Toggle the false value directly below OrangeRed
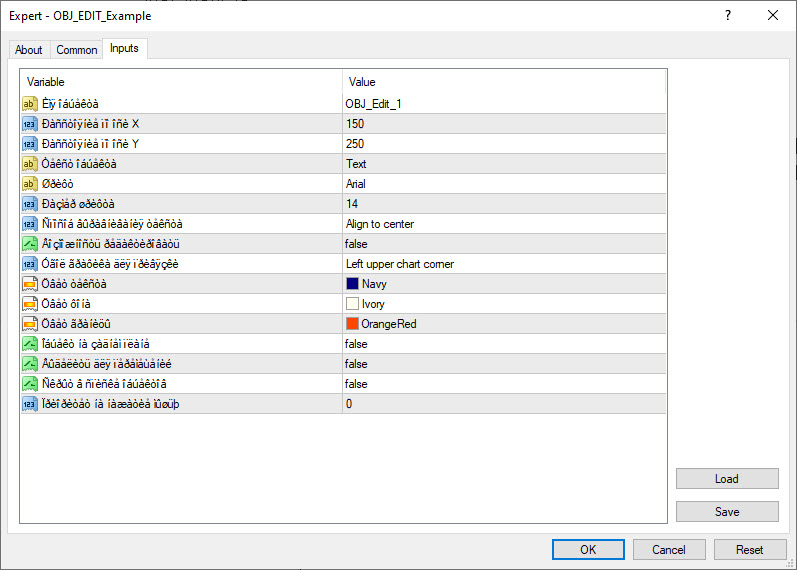This screenshot has height=570, width=797. coord(357,344)
